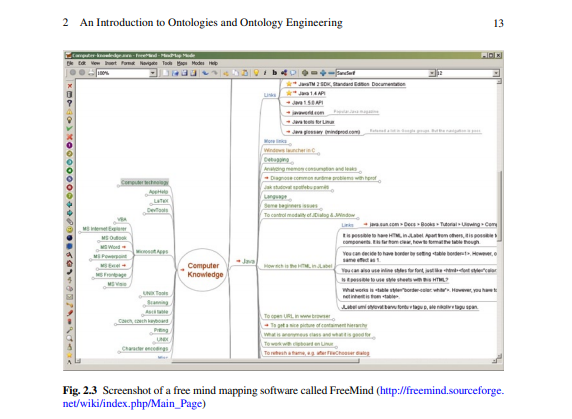Open the Help menu
The width and height of the screenshot is (572, 419).
click(x=213, y=63)
